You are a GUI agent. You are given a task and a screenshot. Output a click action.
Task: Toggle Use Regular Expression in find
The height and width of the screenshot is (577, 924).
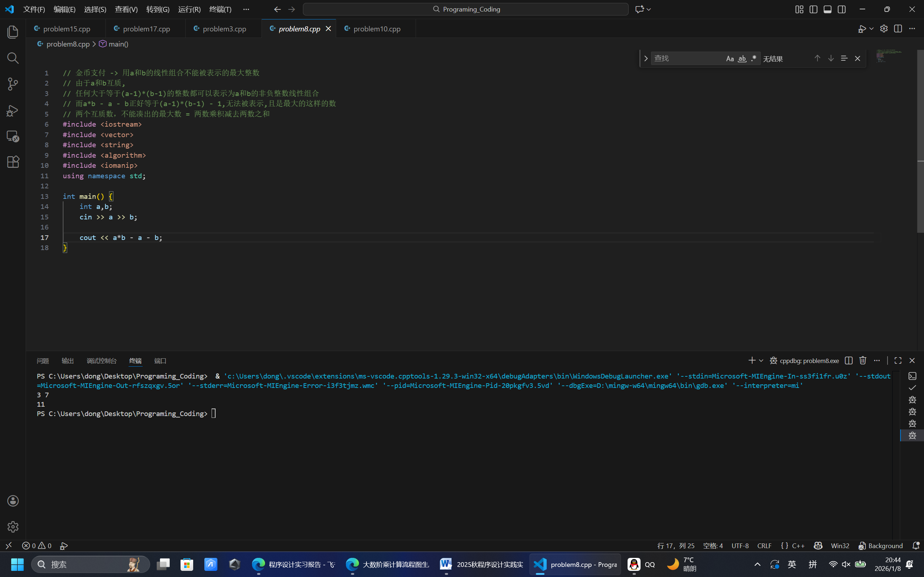pos(754,58)
